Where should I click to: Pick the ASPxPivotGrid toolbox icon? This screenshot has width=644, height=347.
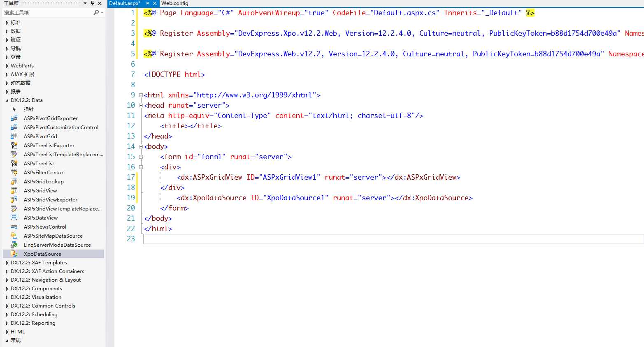tap(14, 136)
